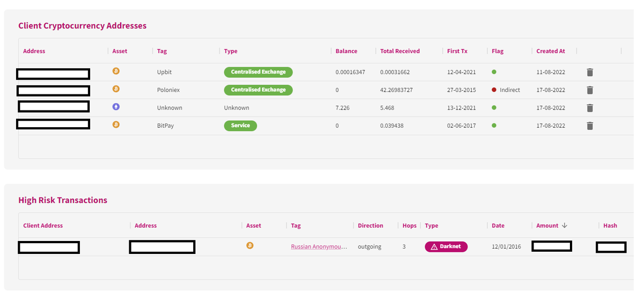Sort by Total Received column header
Image resolution: width=644 pixels, height=299 pixels.
coord(400,51)
